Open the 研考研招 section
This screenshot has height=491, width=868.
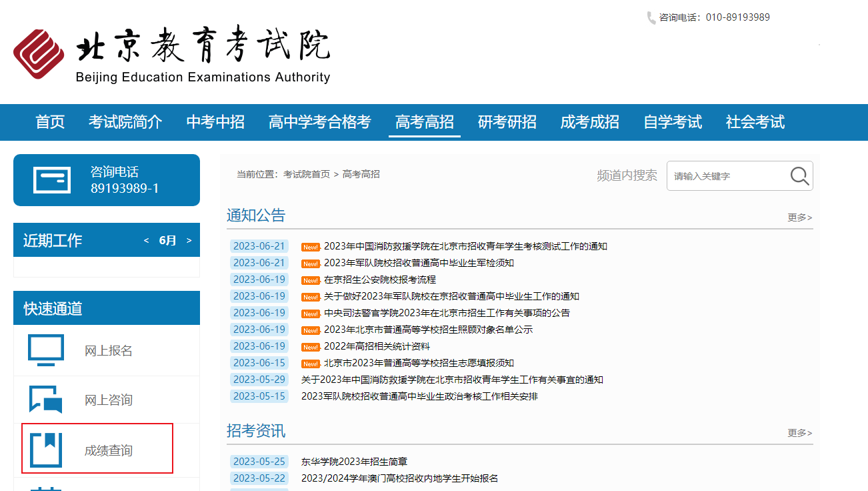tap(507, 122)
